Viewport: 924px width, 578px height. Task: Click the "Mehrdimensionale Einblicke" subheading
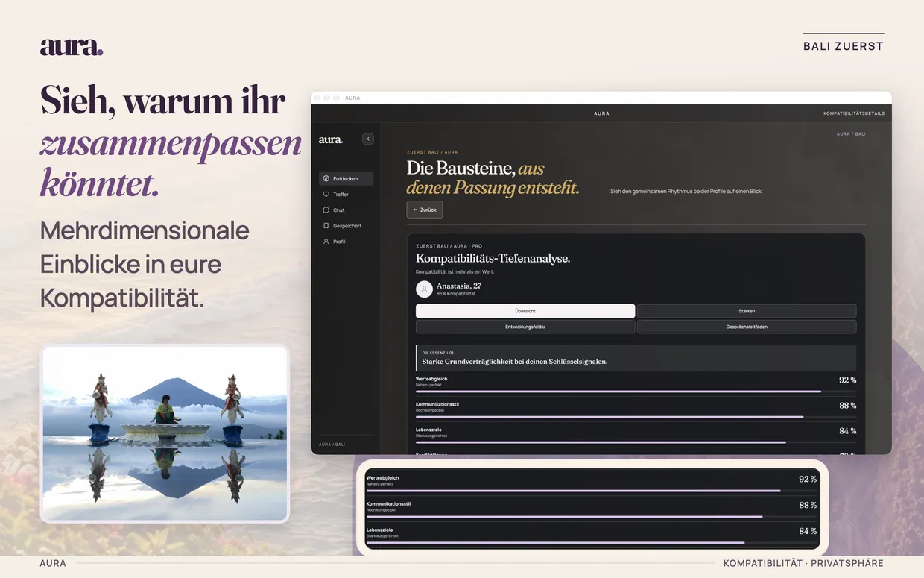pyautogui.click(x=145, y=264)
